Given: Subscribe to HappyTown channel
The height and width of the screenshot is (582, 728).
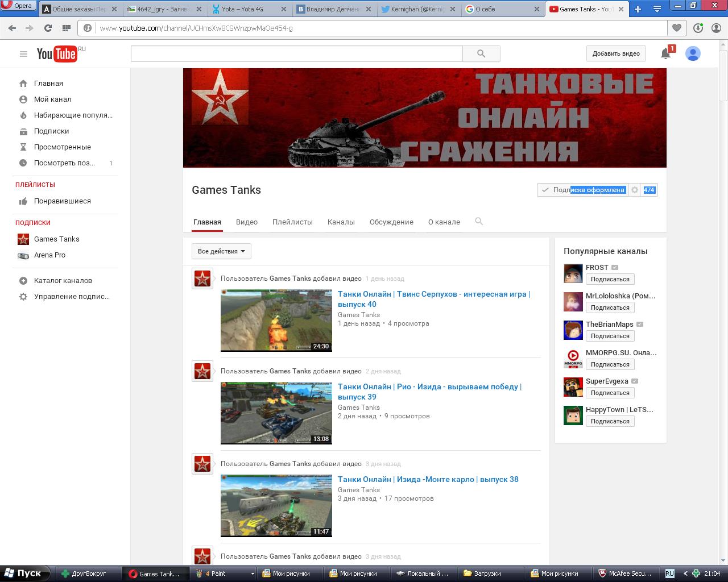Looking at the screenshot, I should coord(610,421).
